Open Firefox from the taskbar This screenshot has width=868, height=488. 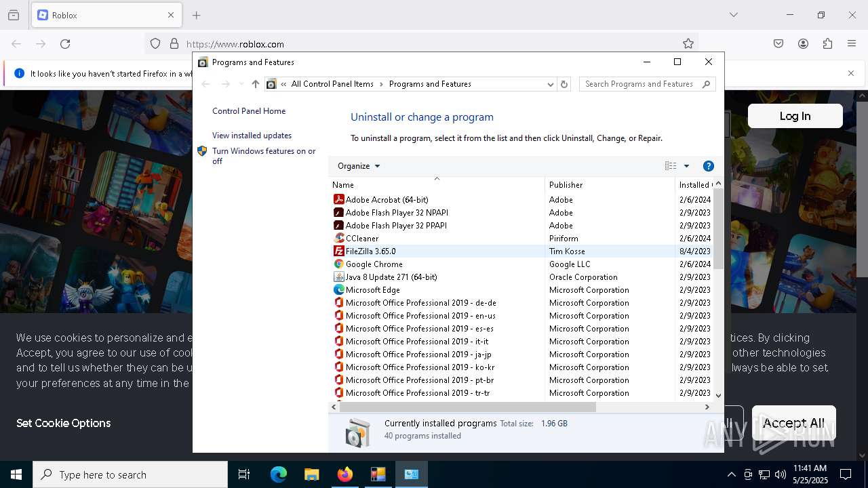click(345, 474)
